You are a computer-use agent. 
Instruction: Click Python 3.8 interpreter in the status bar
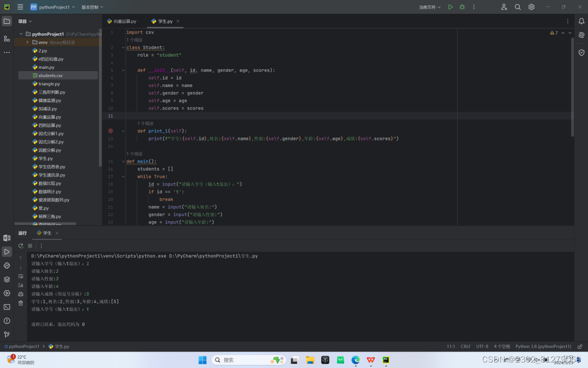pyautogui.click(x=543, y=346)
